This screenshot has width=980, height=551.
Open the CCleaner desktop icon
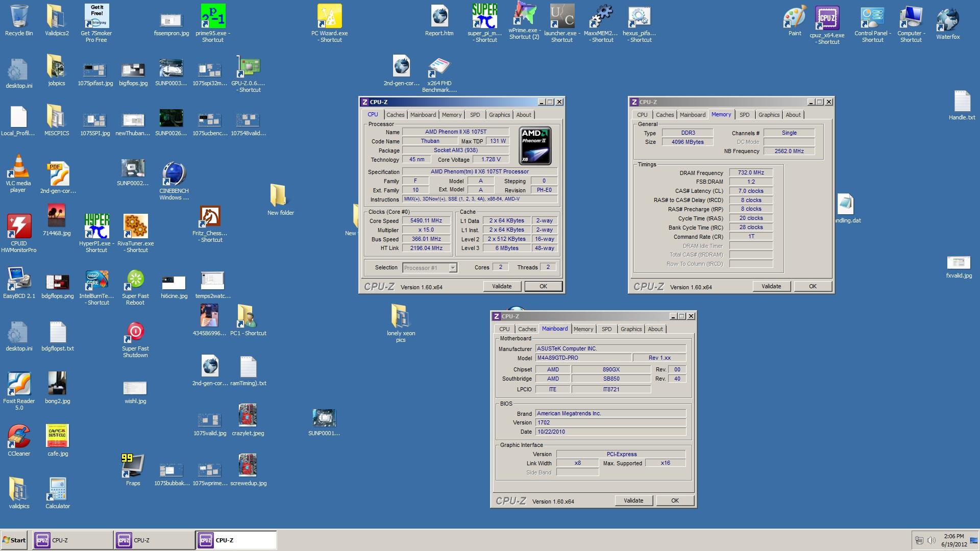[x=19, y=440]
